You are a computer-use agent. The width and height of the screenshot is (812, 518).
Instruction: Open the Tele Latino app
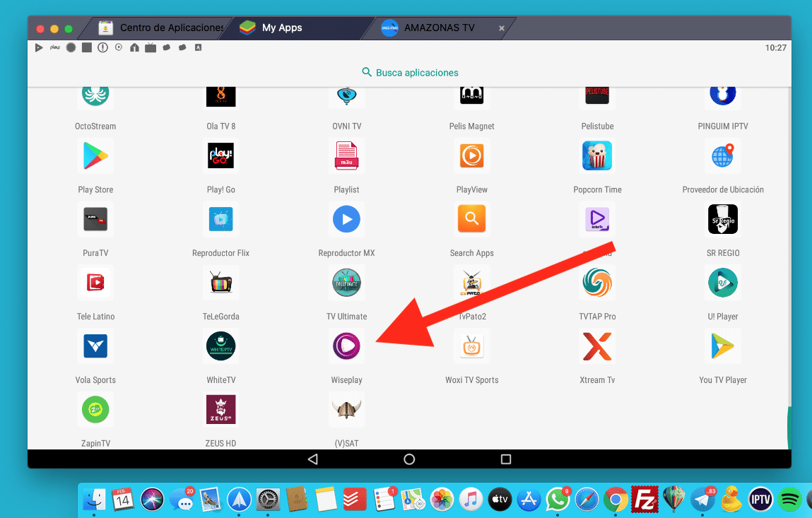point(95,283)
